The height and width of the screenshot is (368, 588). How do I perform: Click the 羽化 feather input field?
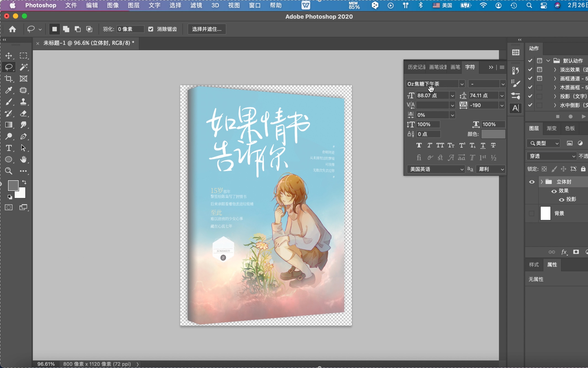130,29
